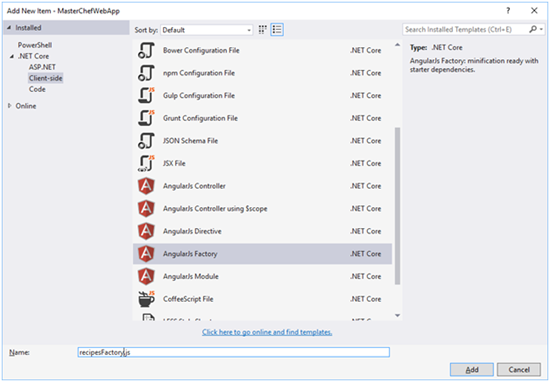The width and height of the screenshot is (550, 382).
Task: Click the .NET Core tree label
Action: pyautogui.click(x=33, y=56)
